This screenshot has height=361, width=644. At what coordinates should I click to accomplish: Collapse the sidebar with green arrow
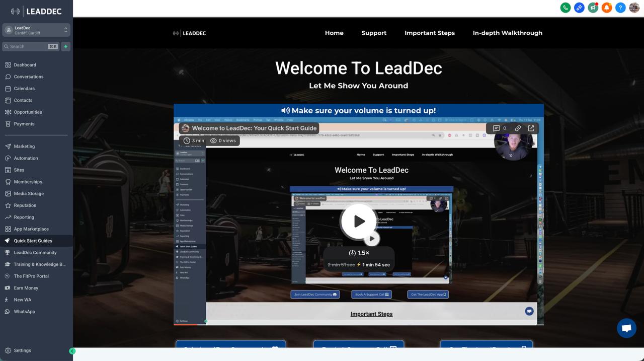72,351
